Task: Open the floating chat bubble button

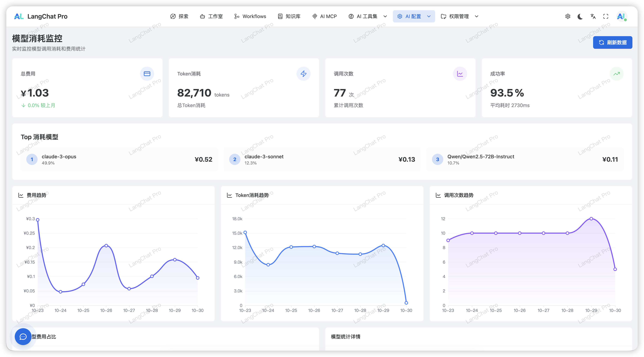Action: pos(23,336)
